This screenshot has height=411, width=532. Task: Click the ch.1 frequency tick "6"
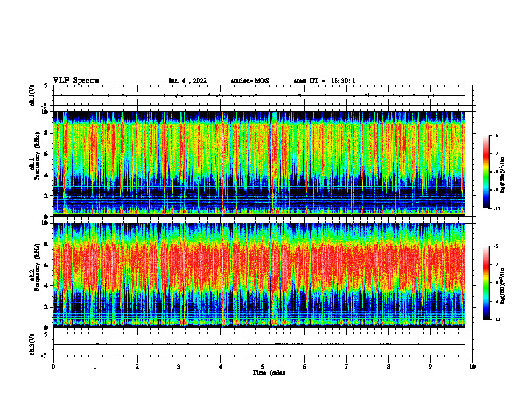(x=47, y=154)
